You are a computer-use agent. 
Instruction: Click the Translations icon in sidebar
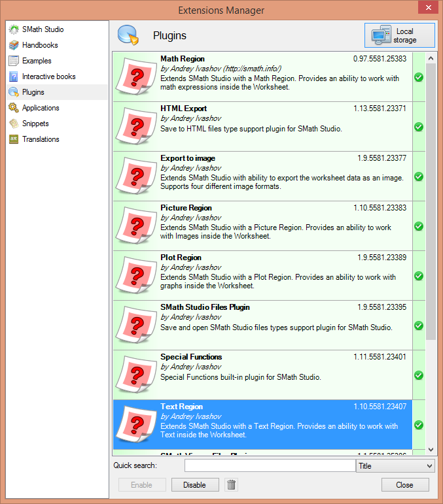pos(14,139)
